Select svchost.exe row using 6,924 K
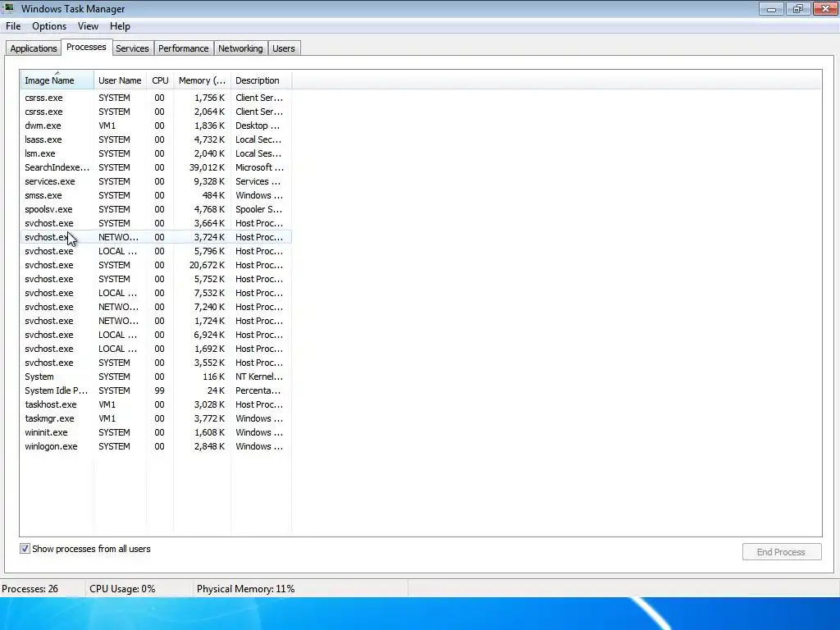Image resolution: width=840 pixels, height=630 pixels. (156, 335)
